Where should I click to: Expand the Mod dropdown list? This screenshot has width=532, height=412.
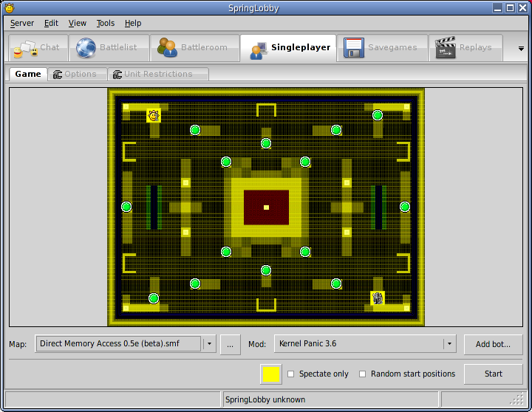click(449, 344)
